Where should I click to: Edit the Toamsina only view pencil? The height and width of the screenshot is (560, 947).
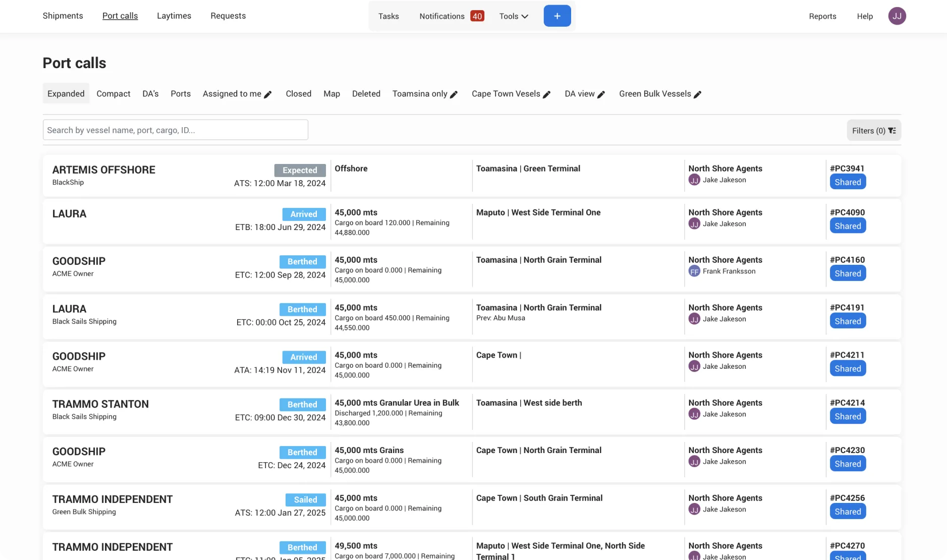point(454,94)
